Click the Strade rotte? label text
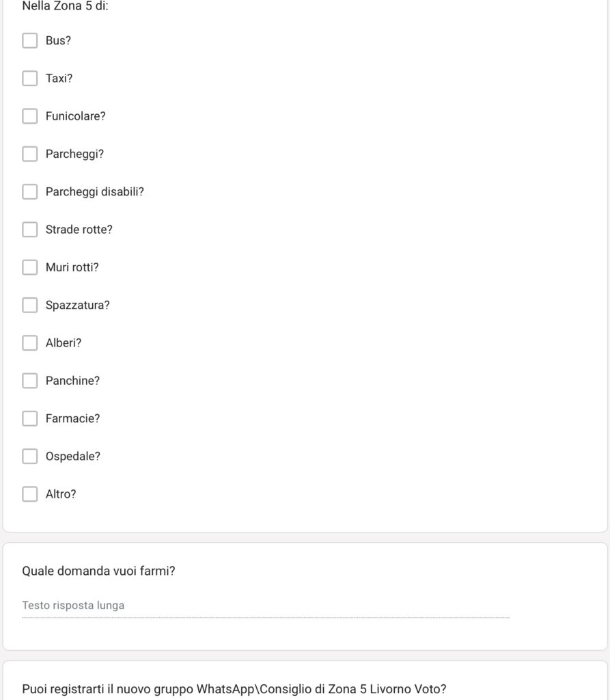The width and height of the screenshot is (610, 700). pyautogui.click(x=79, y=230)
